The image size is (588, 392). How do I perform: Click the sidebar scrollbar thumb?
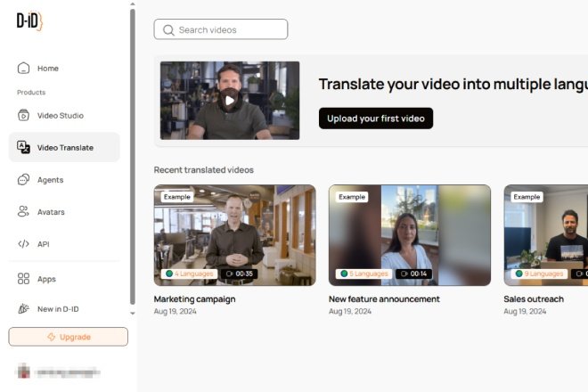click(x=133, y=157)
